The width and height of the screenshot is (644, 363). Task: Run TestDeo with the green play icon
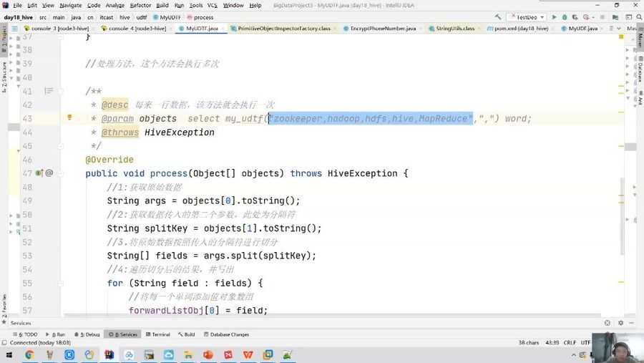tap(554, 17)
